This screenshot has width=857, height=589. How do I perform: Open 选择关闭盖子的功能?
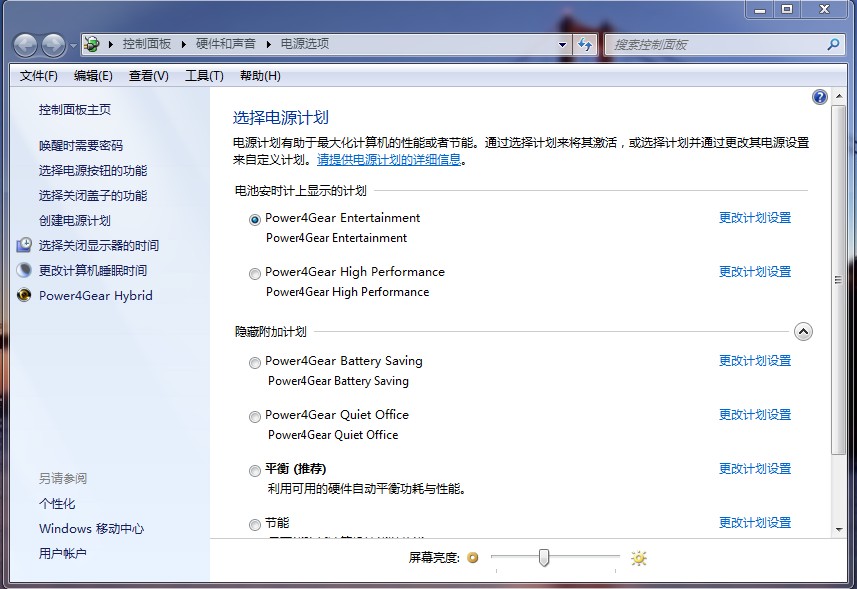click(93, 196)
